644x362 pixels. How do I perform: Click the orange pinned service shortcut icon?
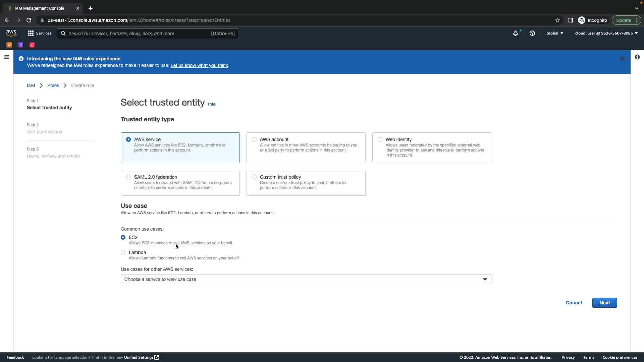[9, 45]
